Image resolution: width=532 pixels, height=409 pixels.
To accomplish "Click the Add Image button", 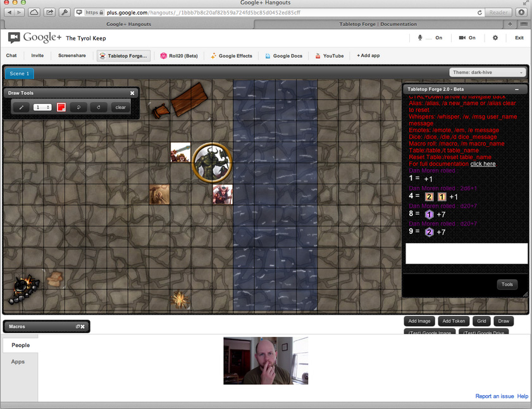I will [x=419, y=321].
